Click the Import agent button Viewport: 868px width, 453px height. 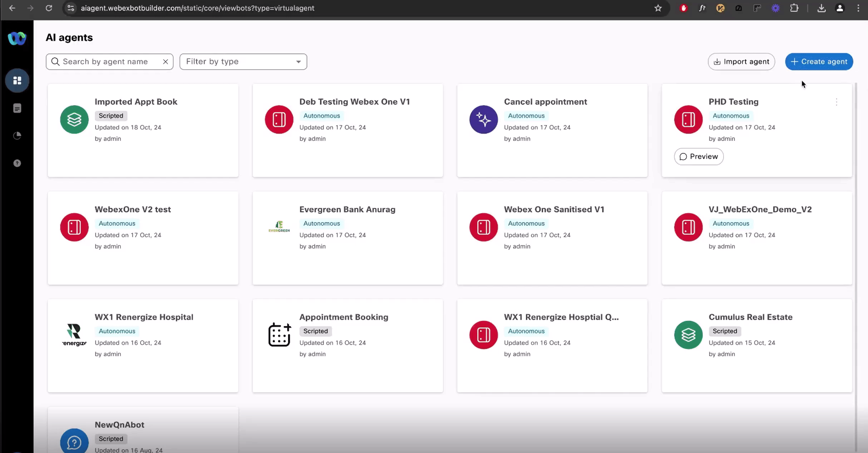[x=741, y=62]
